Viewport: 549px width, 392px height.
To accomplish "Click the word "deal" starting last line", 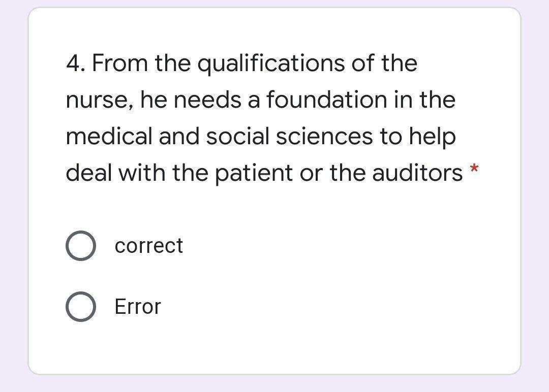I will coord(88,174).
